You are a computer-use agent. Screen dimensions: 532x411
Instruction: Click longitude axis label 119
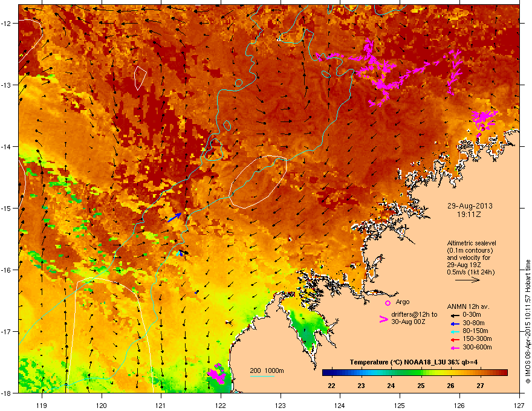42,405
